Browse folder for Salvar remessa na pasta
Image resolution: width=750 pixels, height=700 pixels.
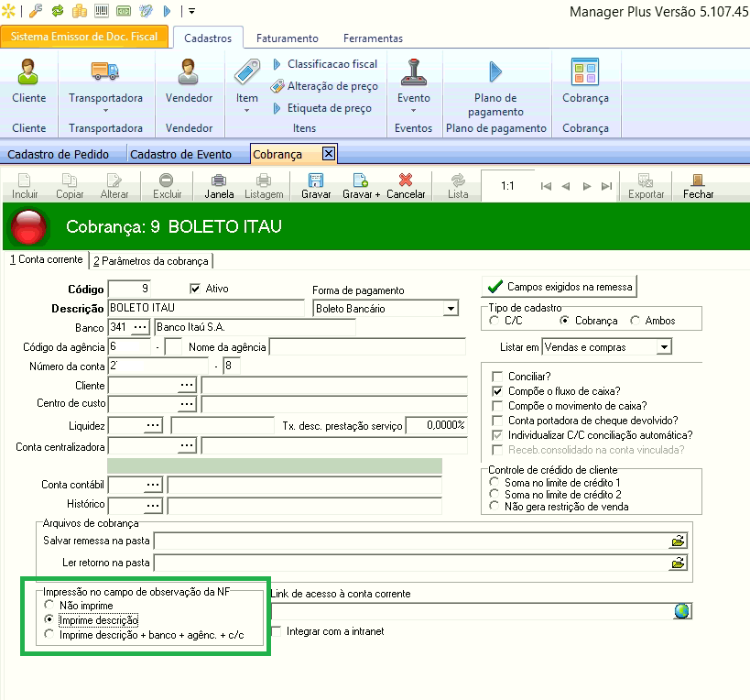point(678,541)
